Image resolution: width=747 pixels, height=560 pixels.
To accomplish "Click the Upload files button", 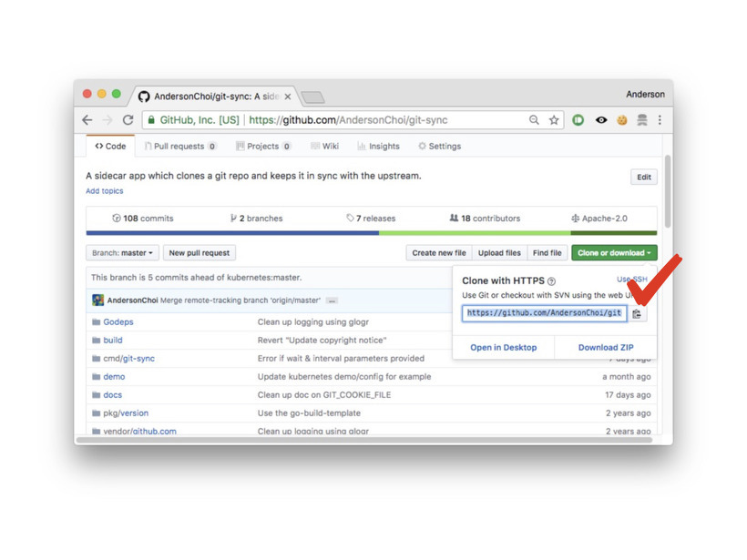I will click(x=499, y=253).
